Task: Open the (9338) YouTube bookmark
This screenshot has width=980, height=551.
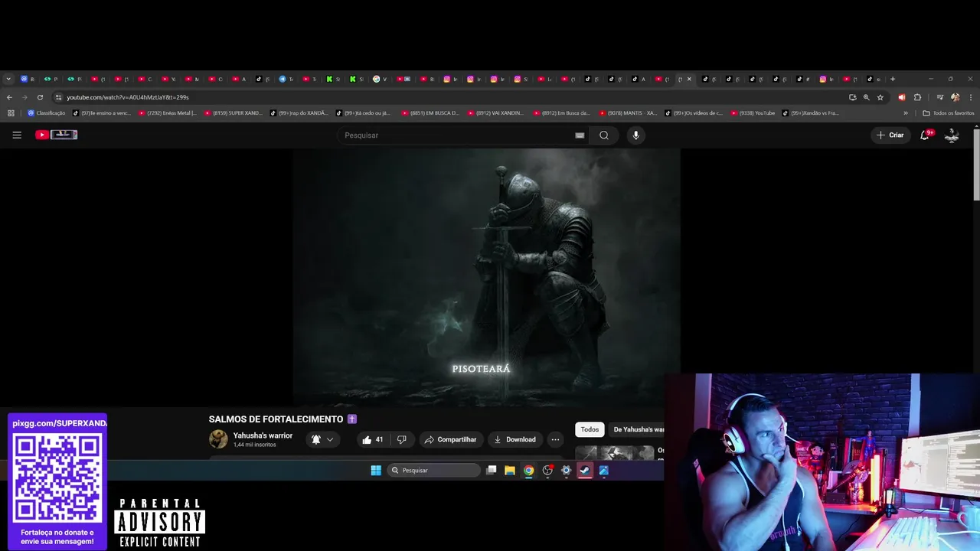Action: click(753, 113)
